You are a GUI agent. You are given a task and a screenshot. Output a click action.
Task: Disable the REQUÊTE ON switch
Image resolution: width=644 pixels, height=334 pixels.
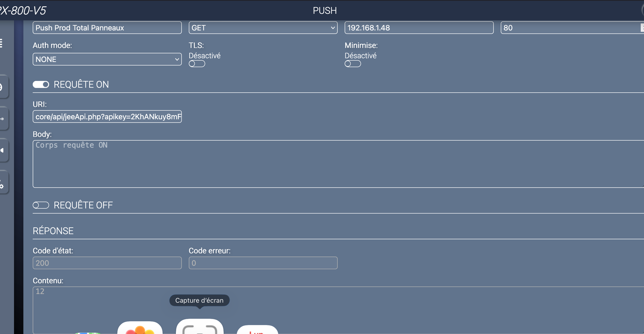(41, 85)
